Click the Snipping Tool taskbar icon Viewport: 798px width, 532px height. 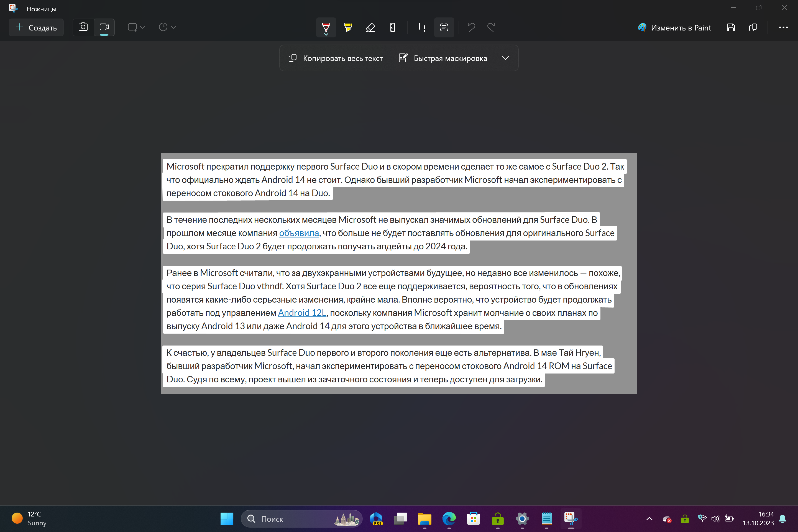click(571, 519)
